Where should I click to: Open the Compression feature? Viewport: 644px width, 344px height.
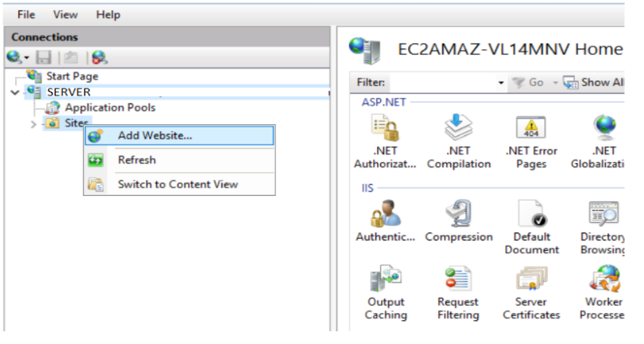(459, 221)
